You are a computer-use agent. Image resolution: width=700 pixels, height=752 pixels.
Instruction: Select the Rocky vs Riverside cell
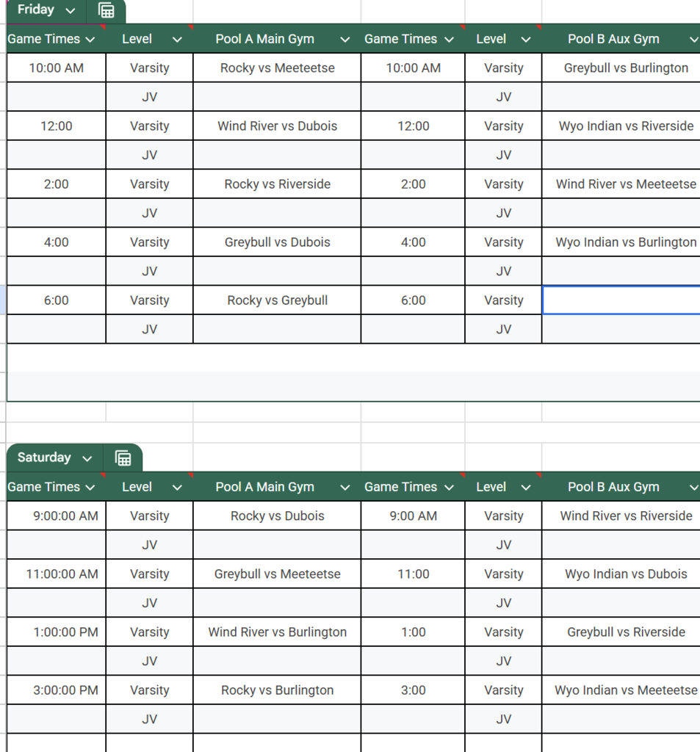[x=277, y=184]
